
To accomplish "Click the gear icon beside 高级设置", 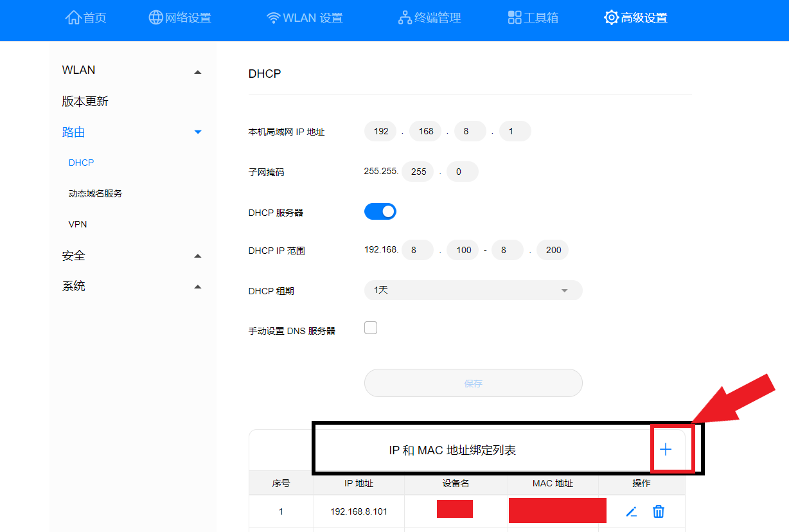I will pos(612,18).
